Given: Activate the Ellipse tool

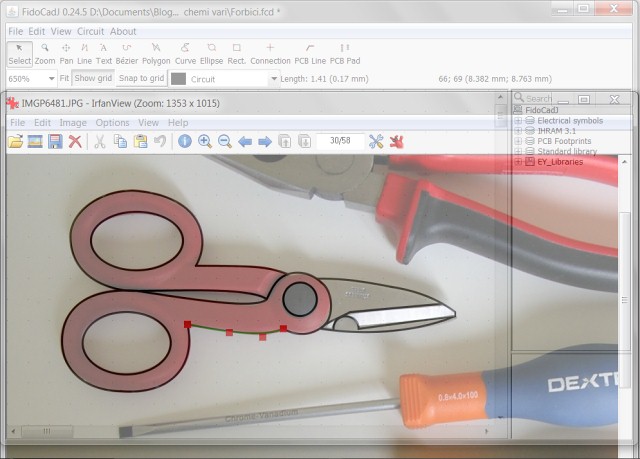Looking at the screenshot, I should (211, 53).
